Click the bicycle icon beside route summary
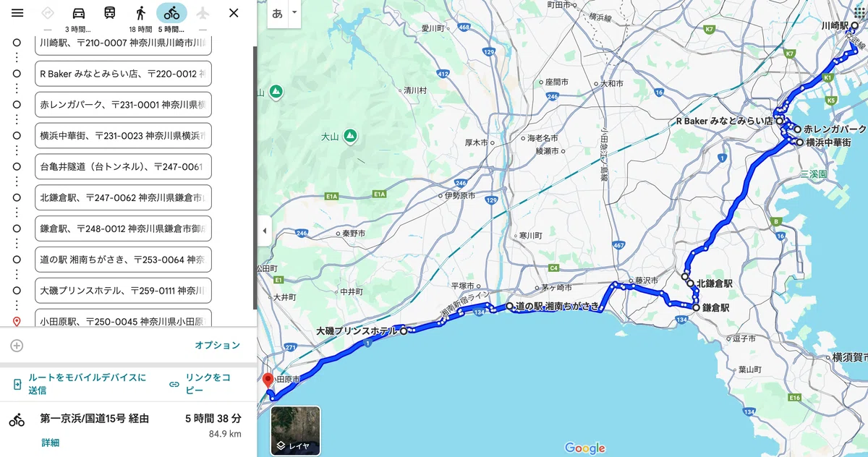868x457 pixels. pyautogui.click(x=17, y=419)
